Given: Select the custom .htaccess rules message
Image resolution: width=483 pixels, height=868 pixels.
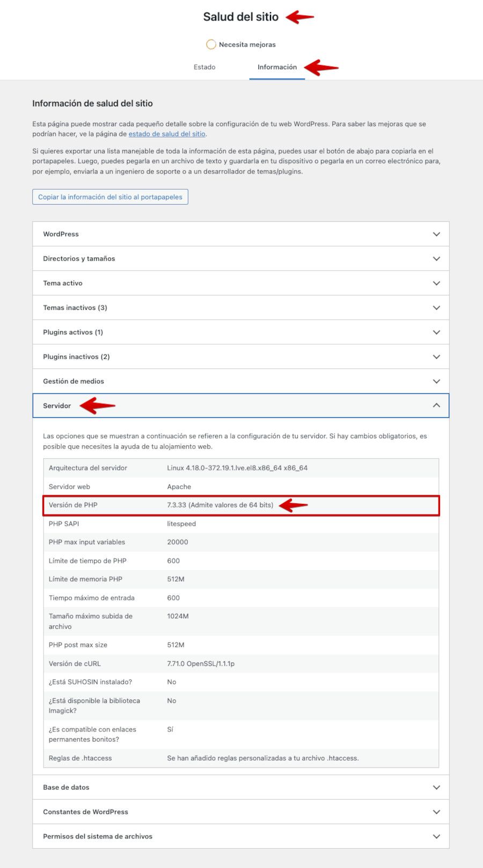Looking at the screenshot, I should pos(263,758).
